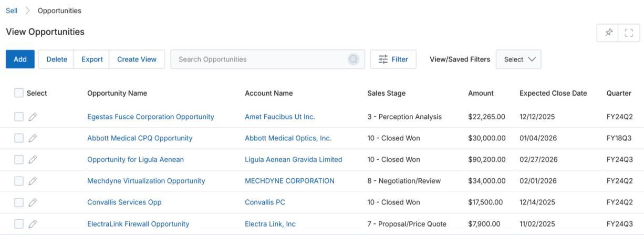
Task: Open Opportunity for Ligula Aenean link
Action: pos(136,159)
